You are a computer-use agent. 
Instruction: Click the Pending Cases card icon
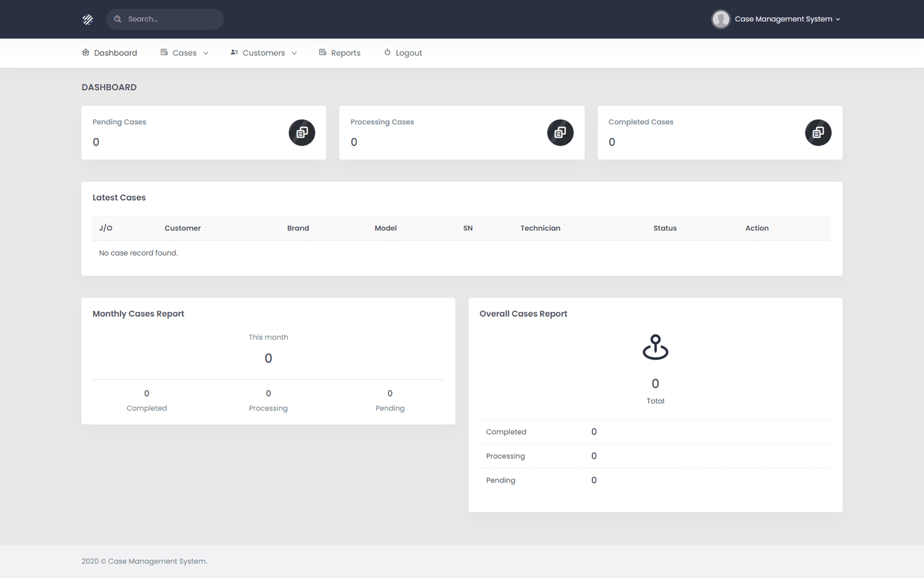302,133
